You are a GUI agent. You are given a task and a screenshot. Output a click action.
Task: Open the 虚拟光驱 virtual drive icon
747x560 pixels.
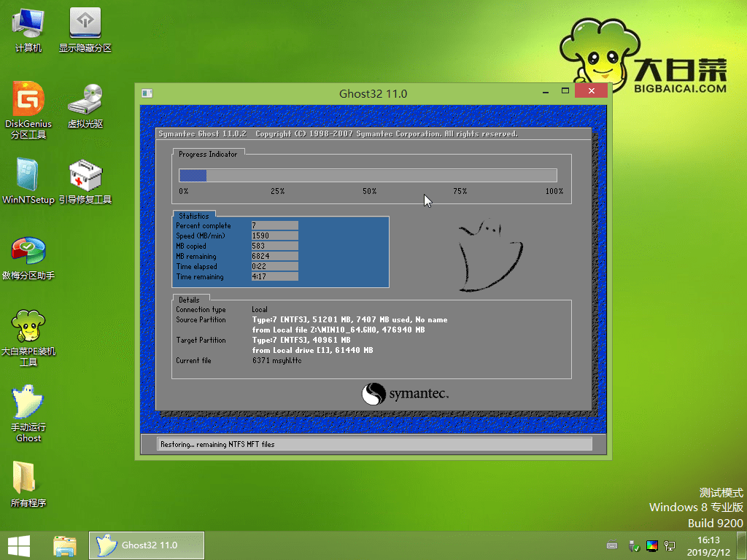click(85, 106)
